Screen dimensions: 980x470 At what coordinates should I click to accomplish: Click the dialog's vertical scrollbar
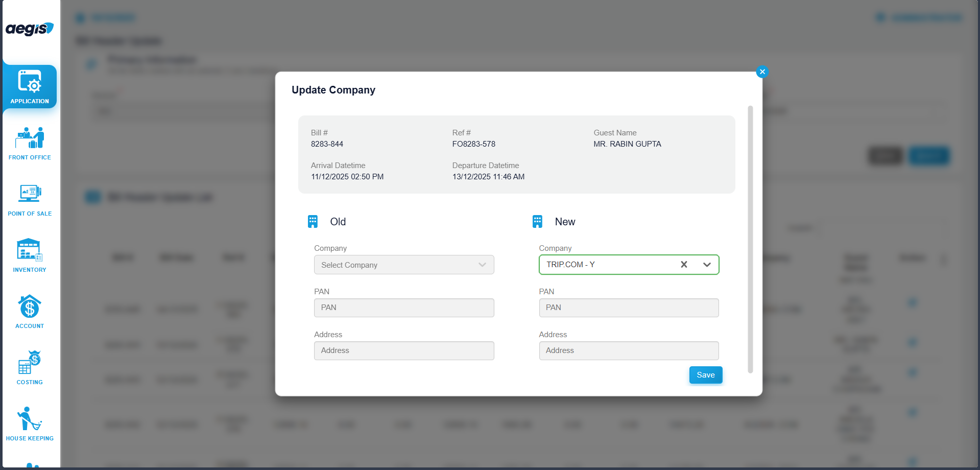[x=750, y=239]
